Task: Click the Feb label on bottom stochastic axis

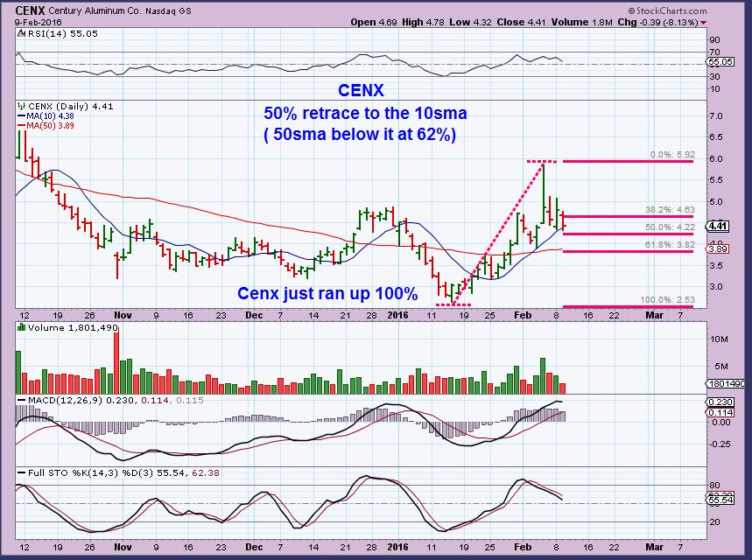Action: point(523,547)
